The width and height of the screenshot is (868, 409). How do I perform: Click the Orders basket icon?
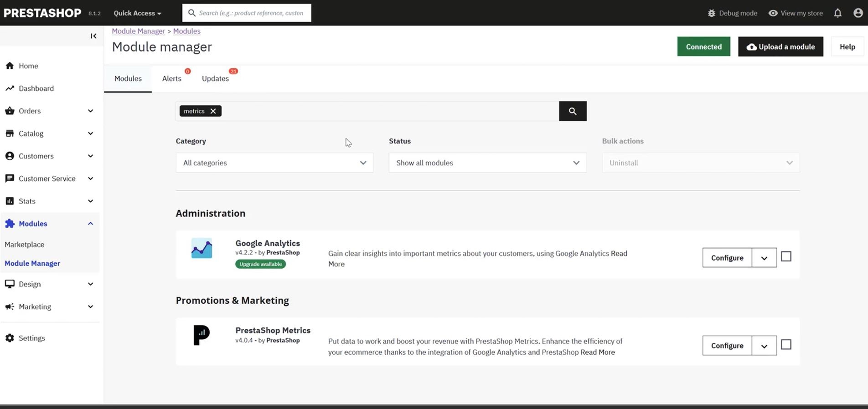[x=10, y=111]
